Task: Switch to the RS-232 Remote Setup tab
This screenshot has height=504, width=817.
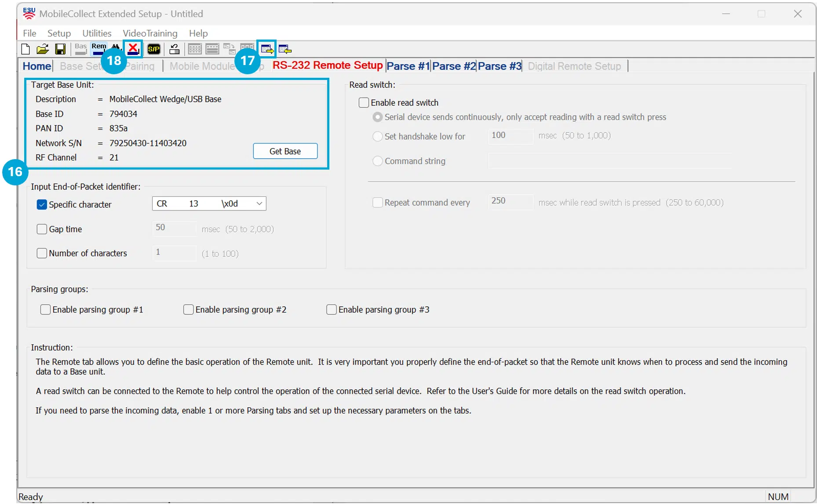Action: tap(328, 65)
